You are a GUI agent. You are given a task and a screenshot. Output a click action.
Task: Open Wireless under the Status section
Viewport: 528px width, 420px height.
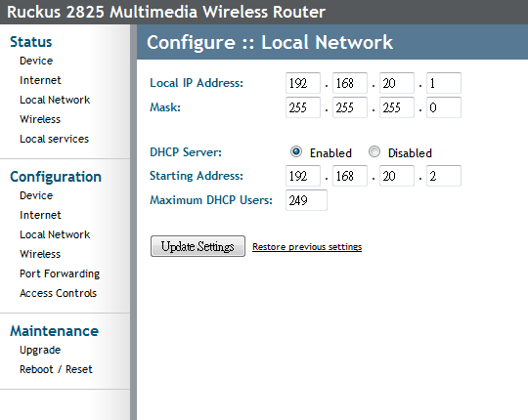[40, 119]
